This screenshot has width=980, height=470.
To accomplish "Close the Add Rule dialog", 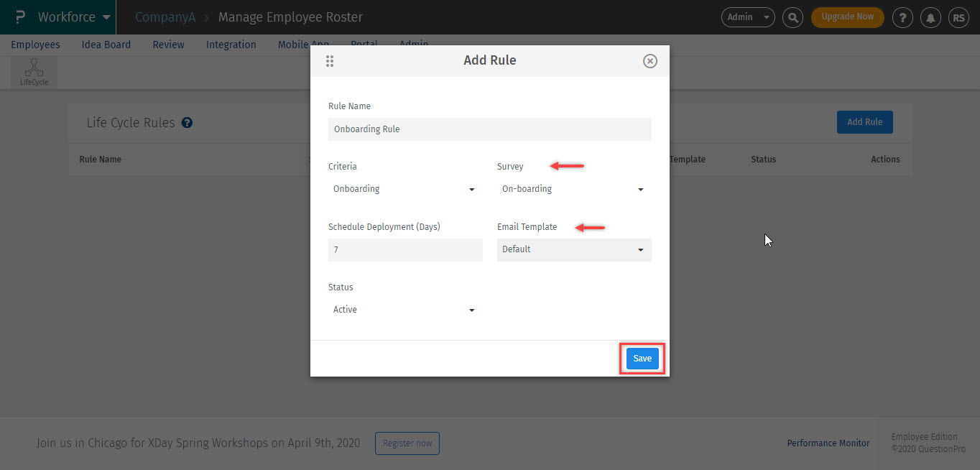I will coord(650,61).
